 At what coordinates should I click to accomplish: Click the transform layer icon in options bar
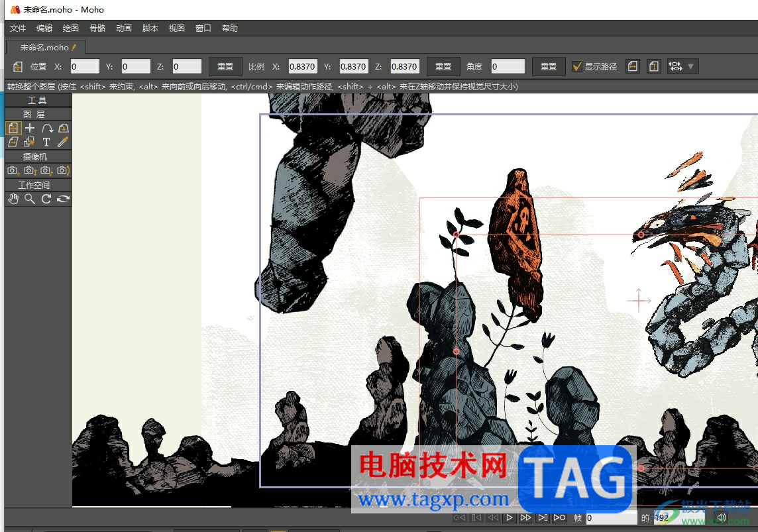[x=17, y=67]
